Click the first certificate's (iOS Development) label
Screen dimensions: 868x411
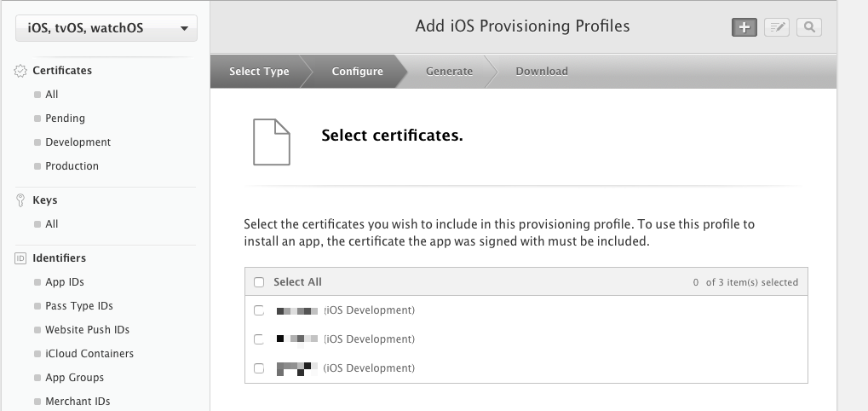pos(369,310)
